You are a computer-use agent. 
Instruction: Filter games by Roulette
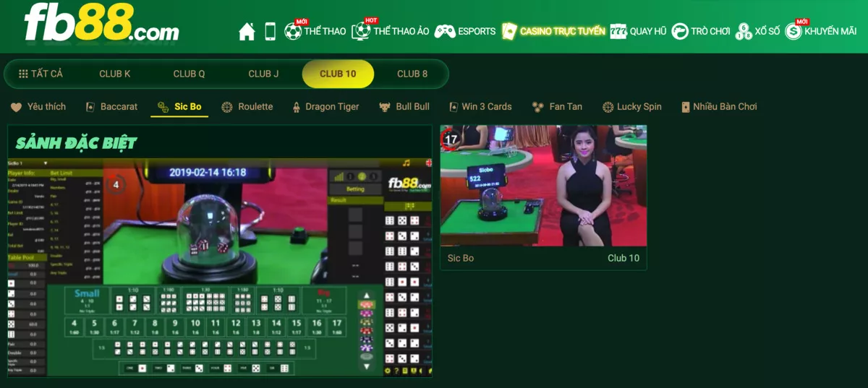tap(247, 106)
